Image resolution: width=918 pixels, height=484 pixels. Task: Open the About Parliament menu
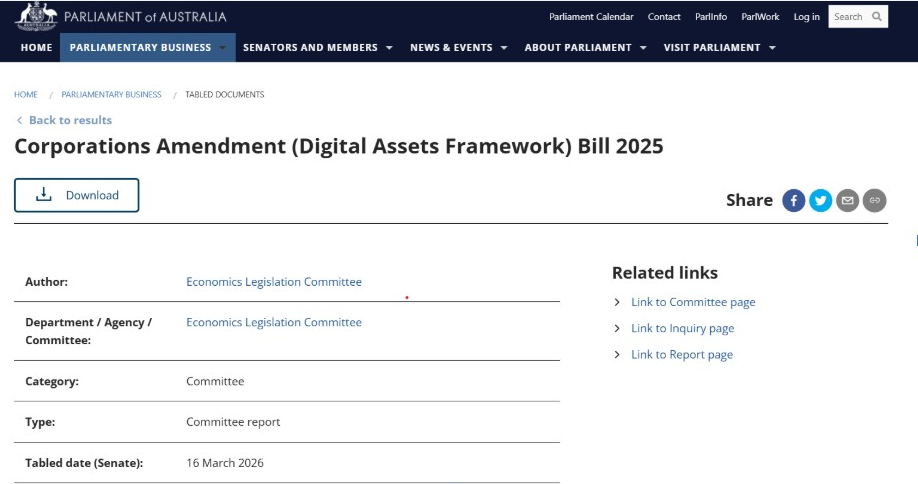pyautogui.click(x=578, y=47)
